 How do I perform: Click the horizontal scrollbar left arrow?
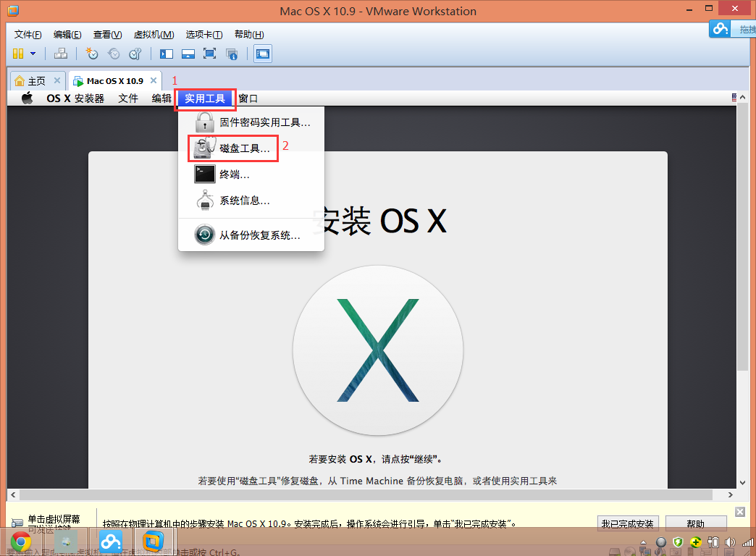point(13,494)
